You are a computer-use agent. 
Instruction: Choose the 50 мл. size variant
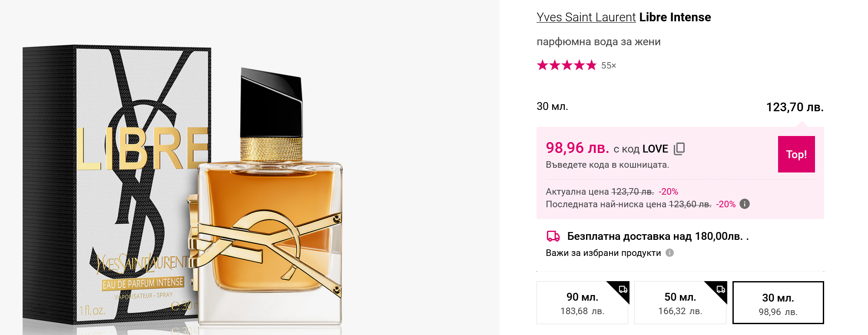tap(679, 303)
